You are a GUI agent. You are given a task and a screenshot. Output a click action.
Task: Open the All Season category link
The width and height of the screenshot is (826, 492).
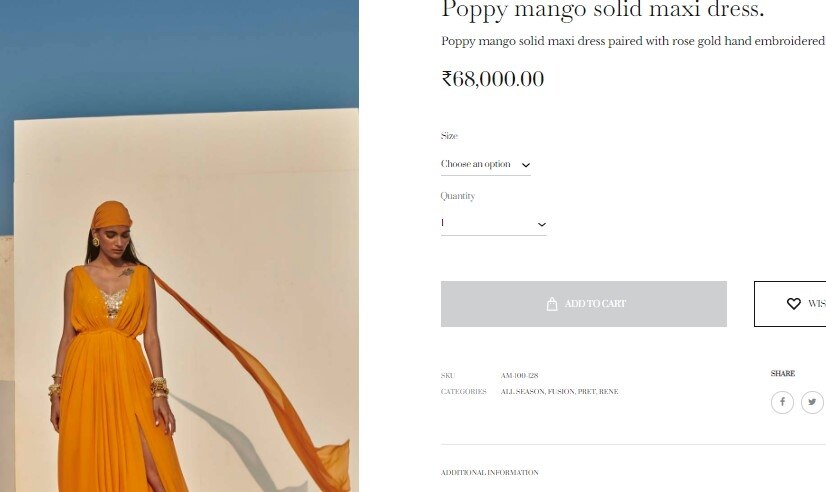[523, 391]
